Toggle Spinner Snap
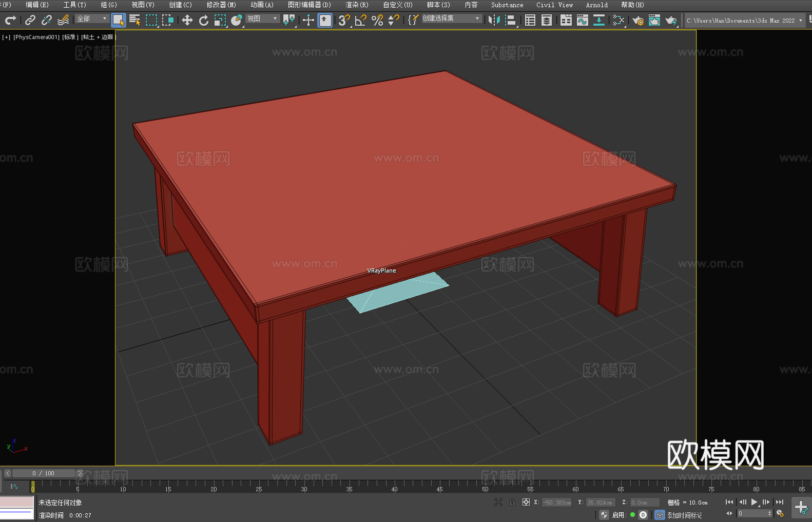 pyautogui.click(x=394, y=20)
